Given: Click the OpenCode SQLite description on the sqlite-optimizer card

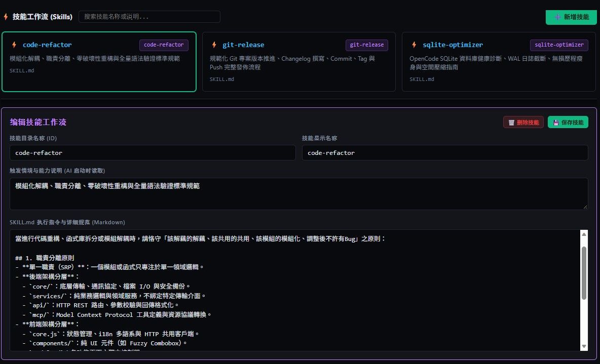Looking at the screenshot, I should 496,63.
